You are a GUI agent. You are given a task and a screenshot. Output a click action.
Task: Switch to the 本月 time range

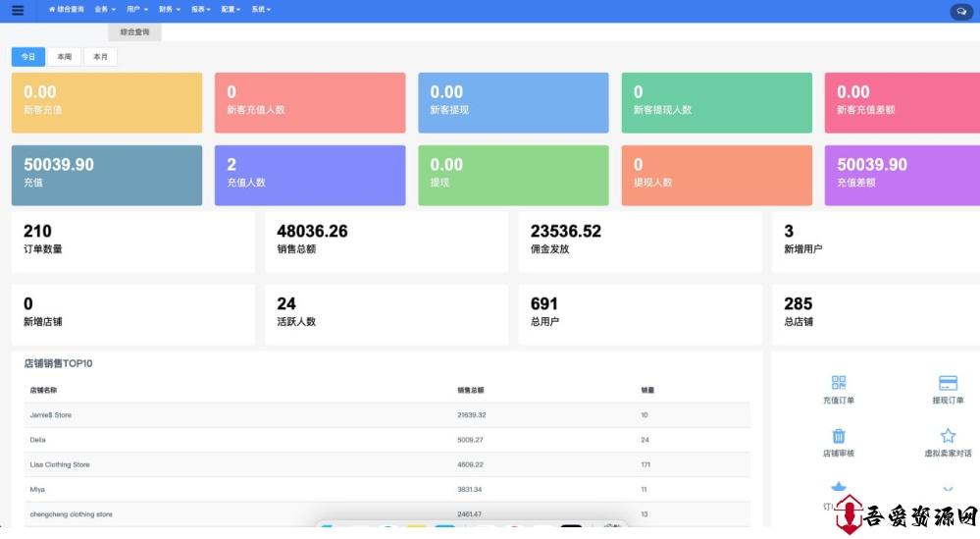point(100,57)
